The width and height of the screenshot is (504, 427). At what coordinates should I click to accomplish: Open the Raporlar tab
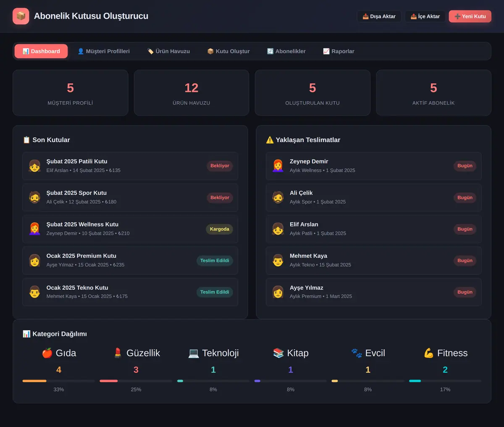[339, 51]
